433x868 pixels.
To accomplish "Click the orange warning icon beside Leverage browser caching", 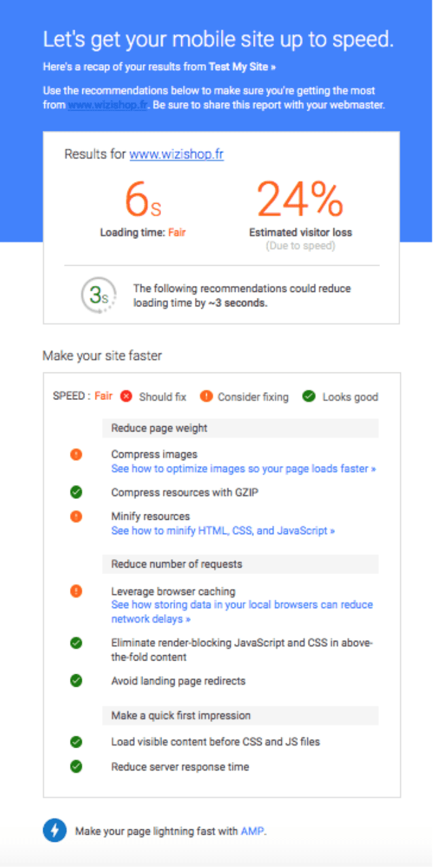I will (x=76, y=591).
